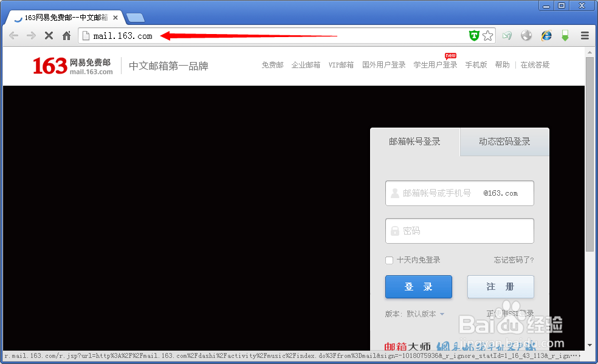Open a new browser tab
Image resolution: width=598 pixels, height=364 pixels.
pos(135,18)
